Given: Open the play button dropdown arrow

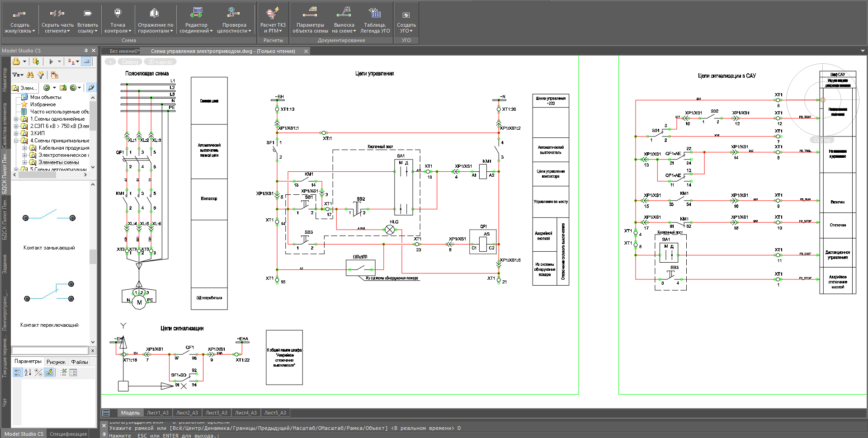Looking at the screenshot, I should (x=59, y=61).
